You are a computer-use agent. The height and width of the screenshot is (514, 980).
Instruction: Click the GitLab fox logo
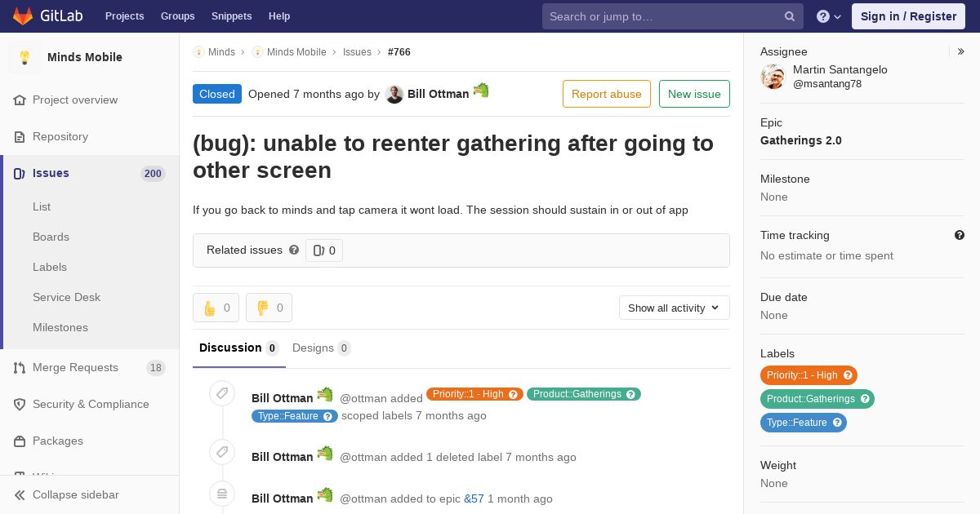23,16
